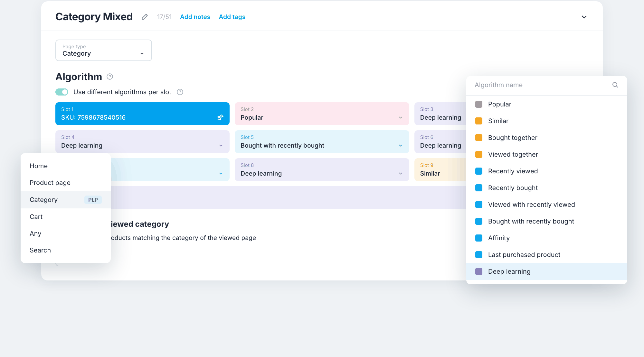The image size is (644, 357).
Task: Choose Viewed with recently viewed option
Action: click(547, 205)
